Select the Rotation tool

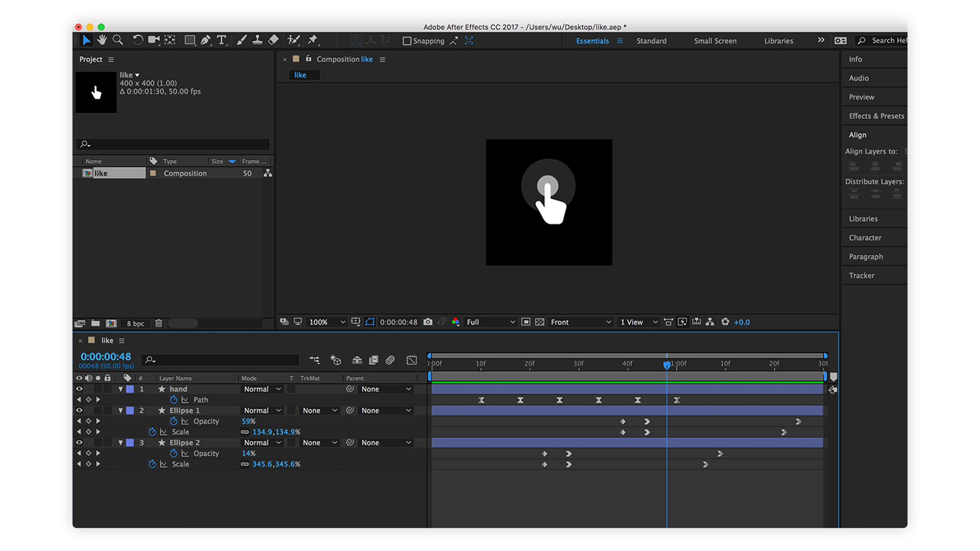[x=137, y=40]
